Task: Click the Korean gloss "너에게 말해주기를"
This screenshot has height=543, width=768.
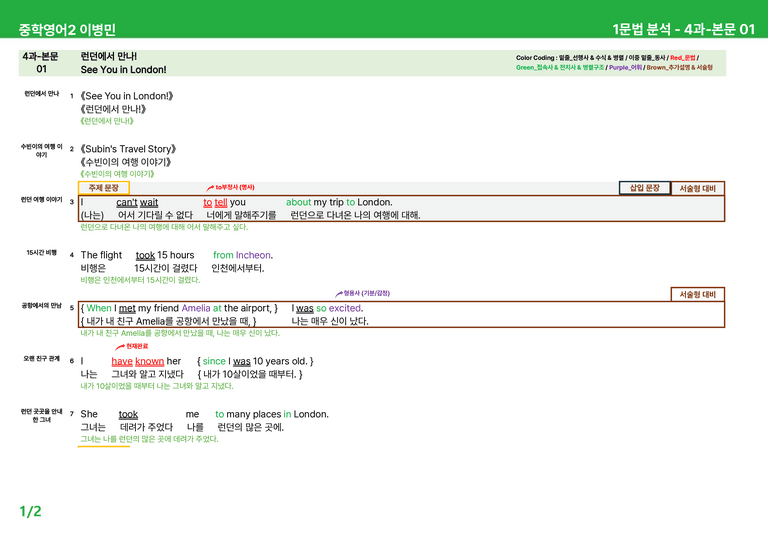Action: (241, 215)
